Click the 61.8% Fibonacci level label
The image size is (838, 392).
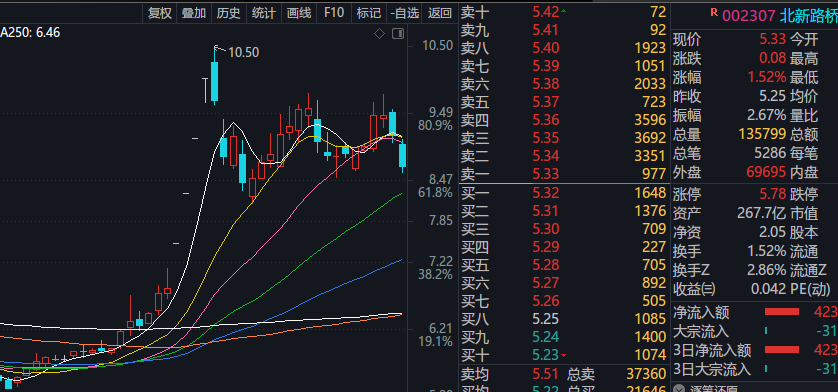pyautogui.click(x=436, y=193)
